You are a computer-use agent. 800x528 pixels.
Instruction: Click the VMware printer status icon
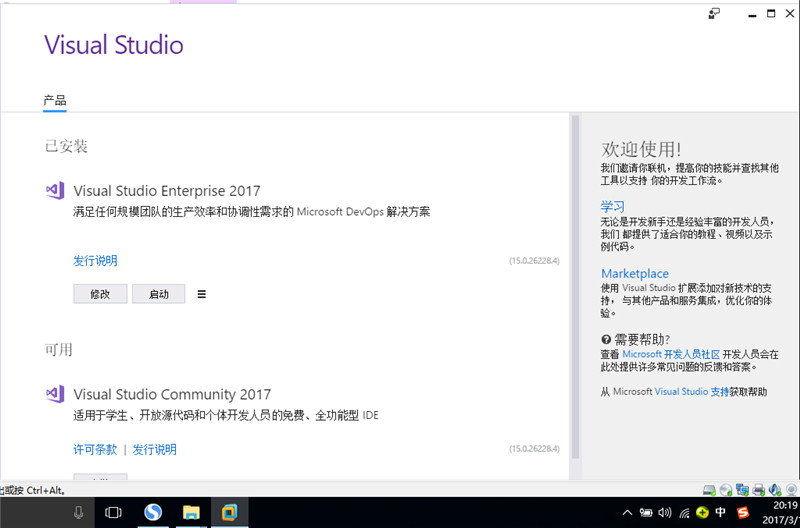[x=758, y=490]
